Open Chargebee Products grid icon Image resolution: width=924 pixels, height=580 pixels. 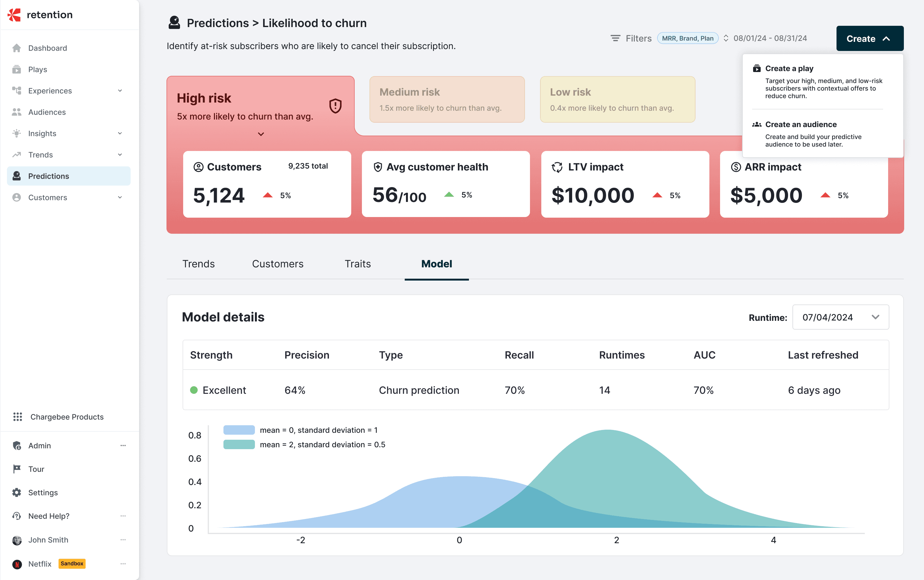coord(18,416)
